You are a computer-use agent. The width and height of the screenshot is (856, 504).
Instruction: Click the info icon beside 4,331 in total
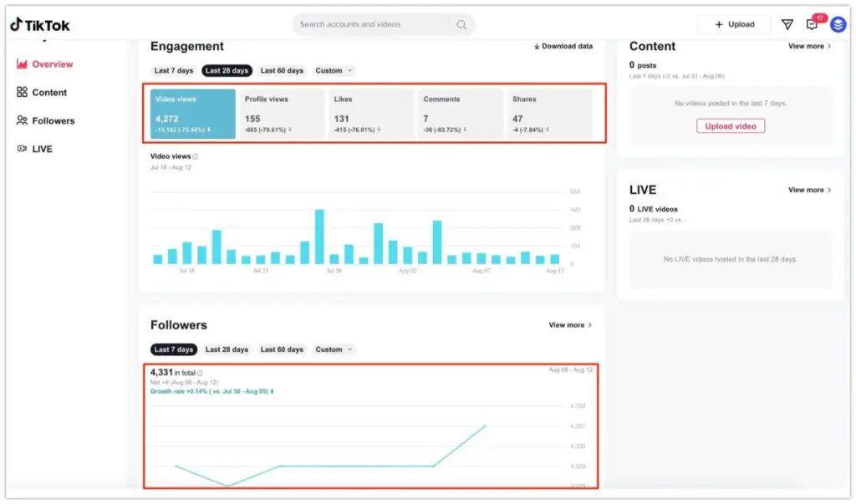click(200, 374)
